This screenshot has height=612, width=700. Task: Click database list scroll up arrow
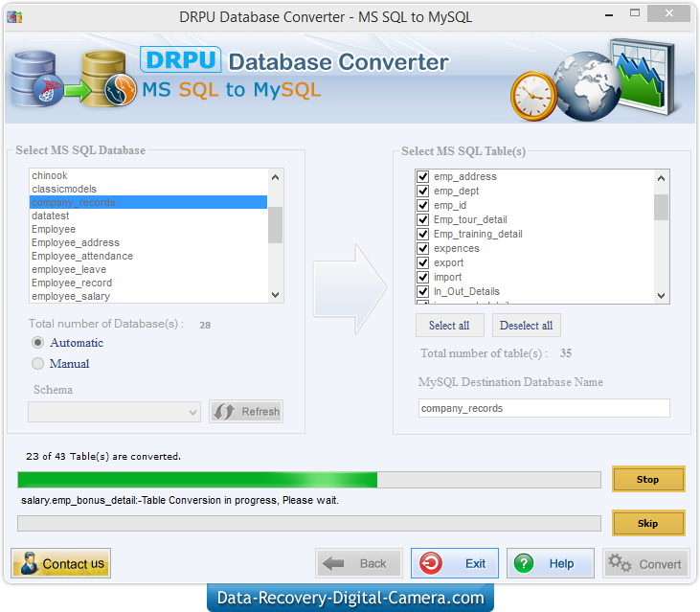[276, 177]
